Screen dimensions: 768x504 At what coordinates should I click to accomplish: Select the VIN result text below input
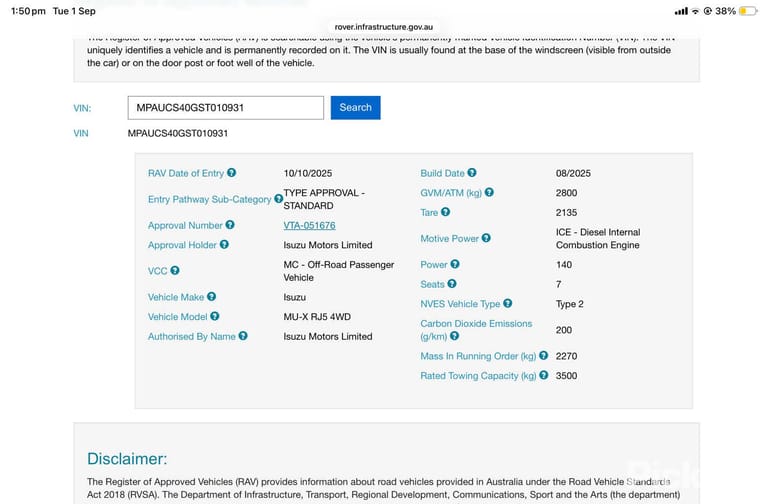(178, 133)
